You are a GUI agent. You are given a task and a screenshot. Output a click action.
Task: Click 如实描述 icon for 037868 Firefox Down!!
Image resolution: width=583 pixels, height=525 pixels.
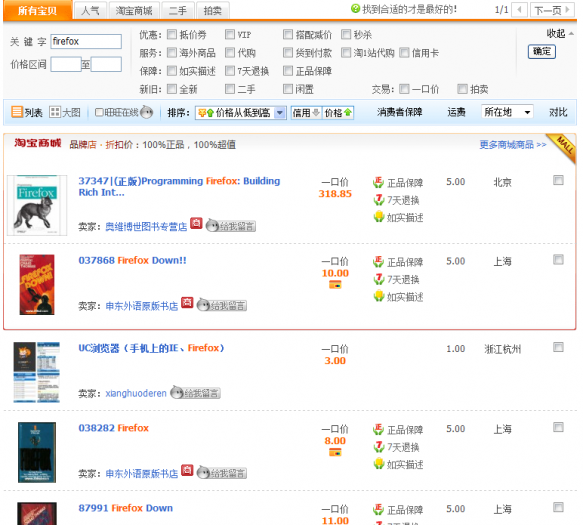coord(378,296)
